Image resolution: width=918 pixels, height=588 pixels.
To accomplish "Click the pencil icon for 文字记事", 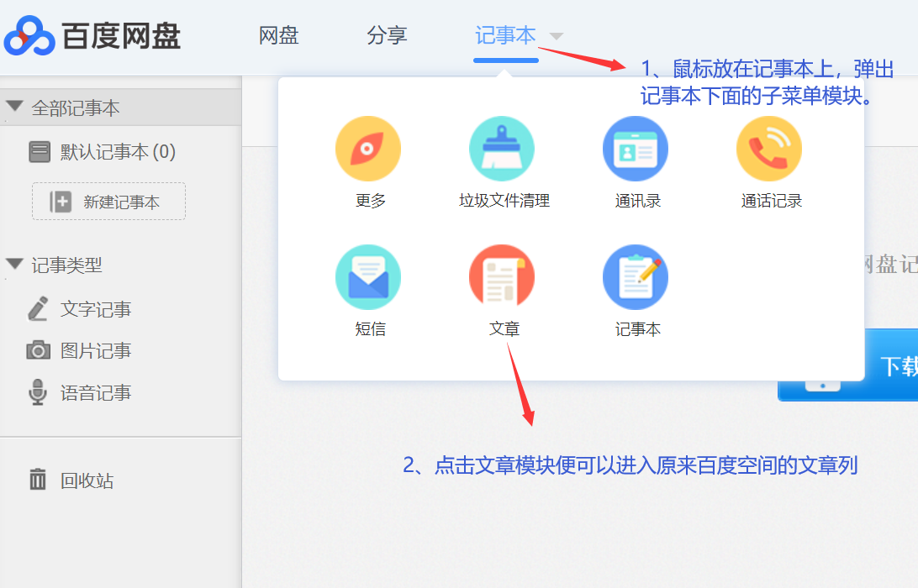I will click(x=38, y=309).
